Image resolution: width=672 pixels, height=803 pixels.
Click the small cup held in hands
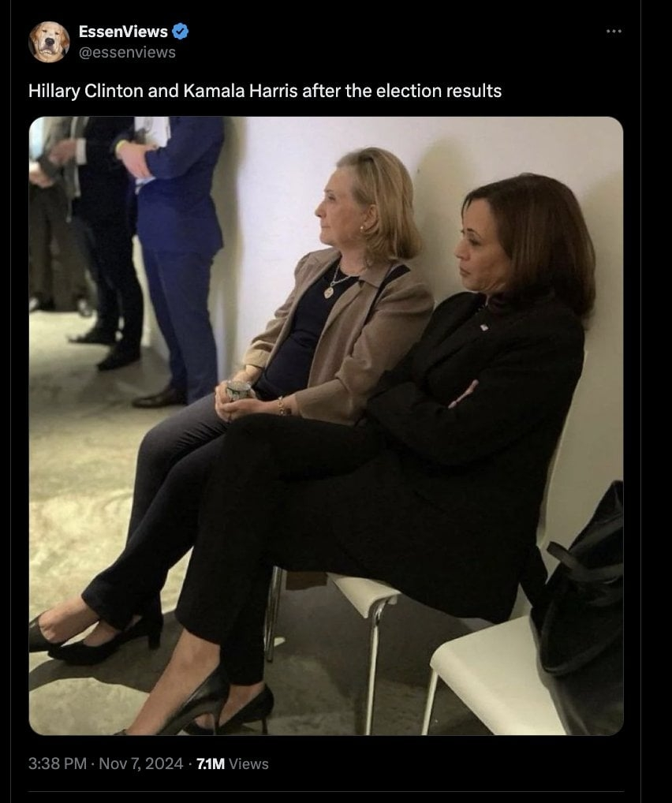click(239, 390)
